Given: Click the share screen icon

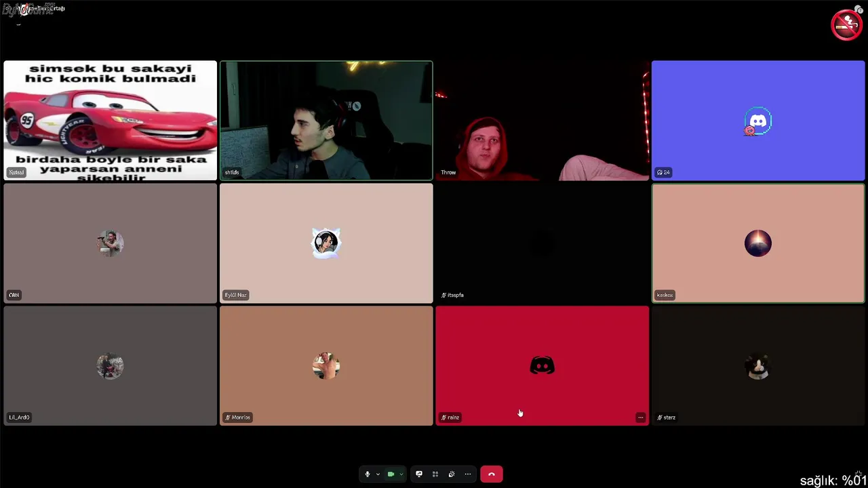Looking at the screenshot, I should click(419, 474).
